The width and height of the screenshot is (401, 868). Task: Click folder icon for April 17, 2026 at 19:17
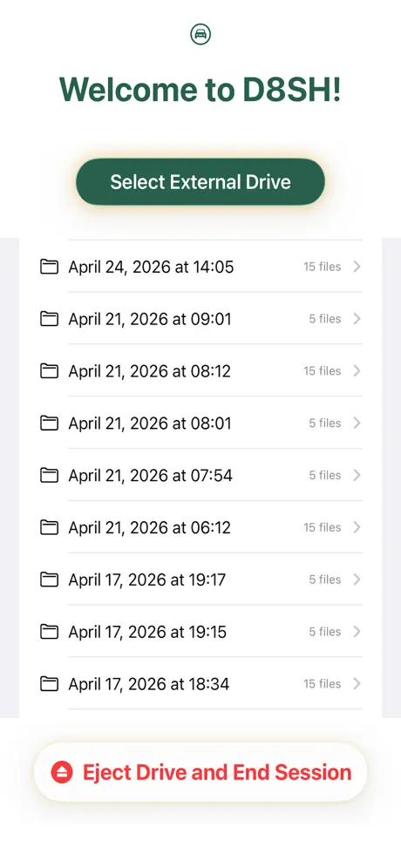(x=50, y=580)
